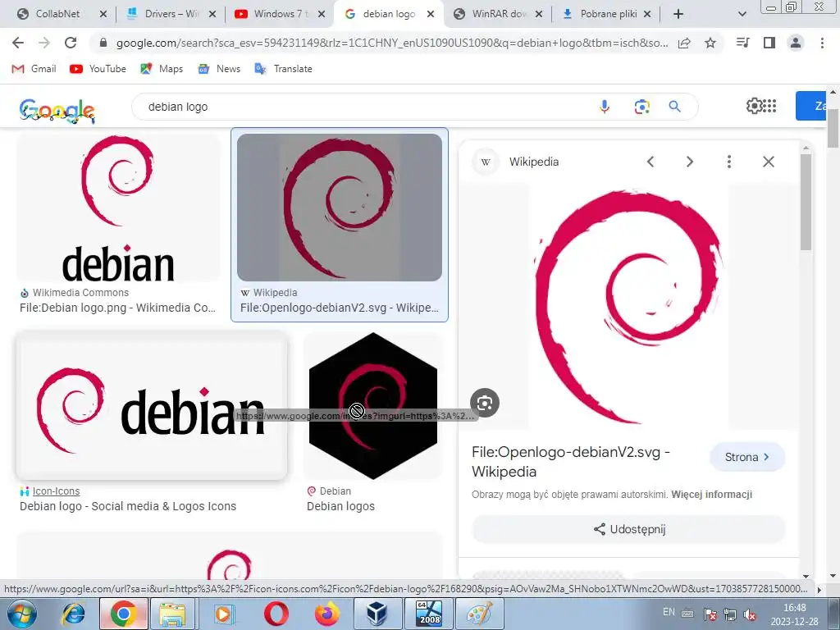Launch Firefox from taskbar
Image resolution: width=840 pixels, height=630 pixels.
click(x=326, y=614)
